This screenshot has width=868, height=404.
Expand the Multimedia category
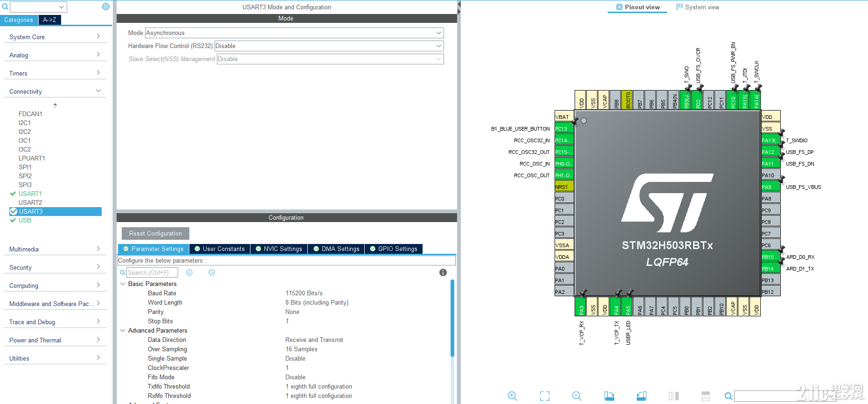(55, 249)
